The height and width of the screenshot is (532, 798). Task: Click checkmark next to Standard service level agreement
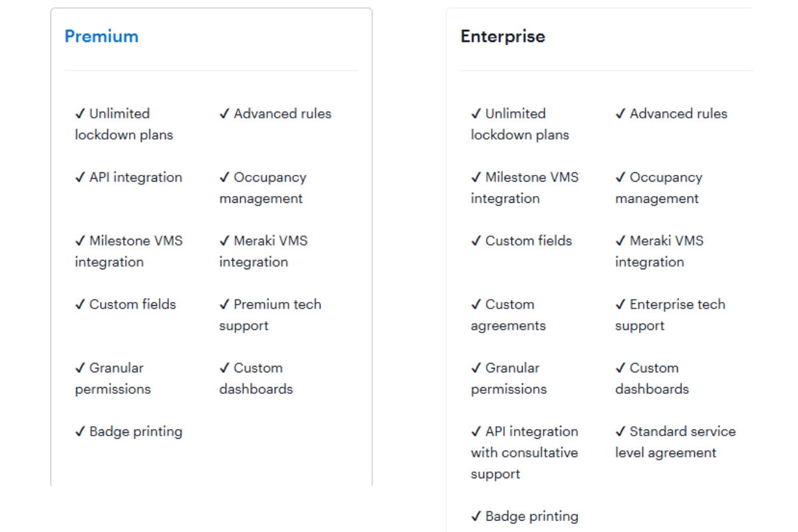point(620,432)
